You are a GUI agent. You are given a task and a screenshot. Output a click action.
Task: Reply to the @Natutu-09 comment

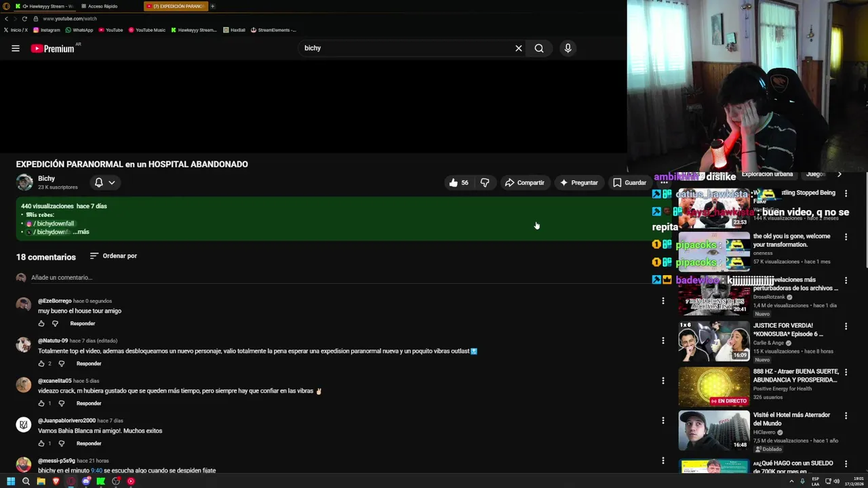pos(89,363)
